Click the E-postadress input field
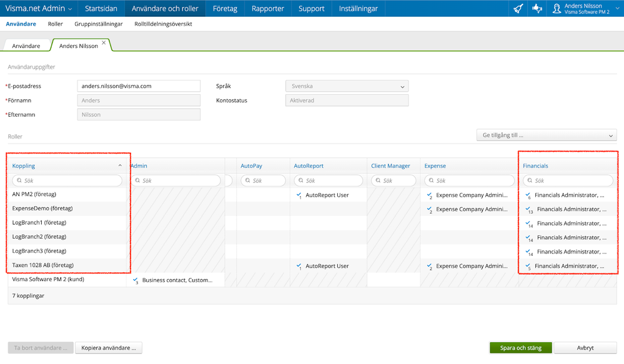 pyautogui.click(x=139, y=86)
